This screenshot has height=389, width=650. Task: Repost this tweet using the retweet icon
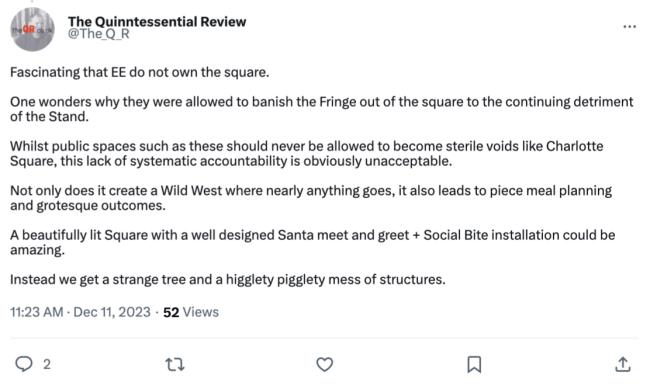tap(175, 365)
